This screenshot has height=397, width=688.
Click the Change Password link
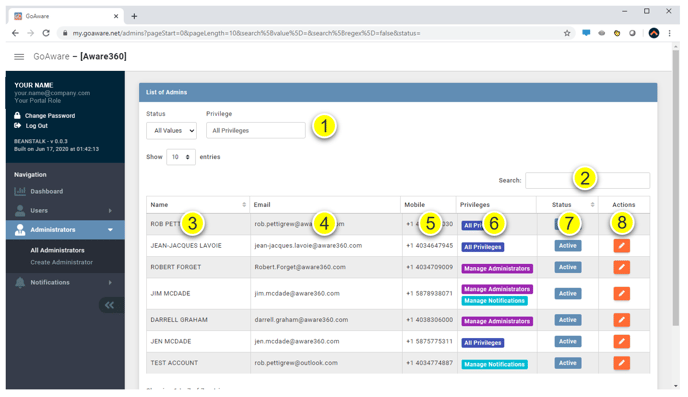[50, 116]
